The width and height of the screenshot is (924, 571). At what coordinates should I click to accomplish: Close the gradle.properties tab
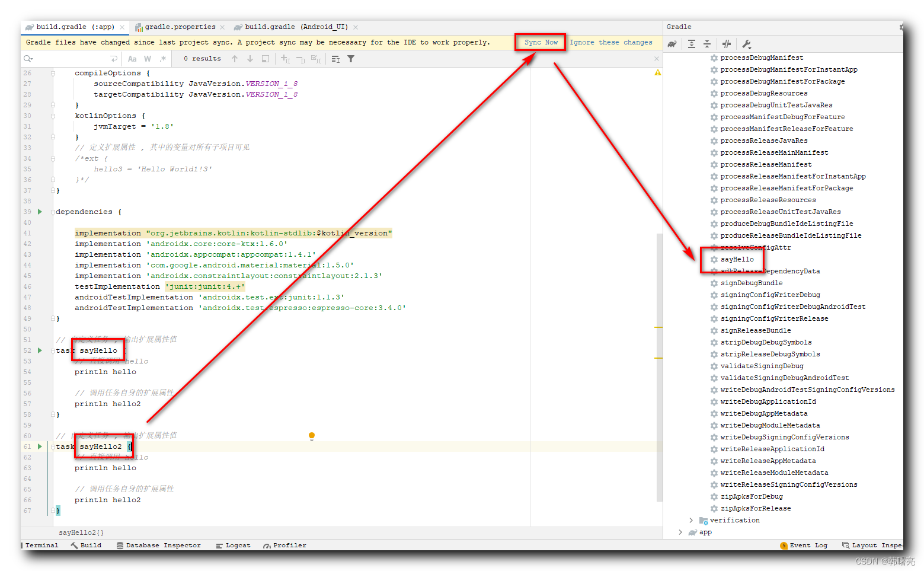coord(222,27)
